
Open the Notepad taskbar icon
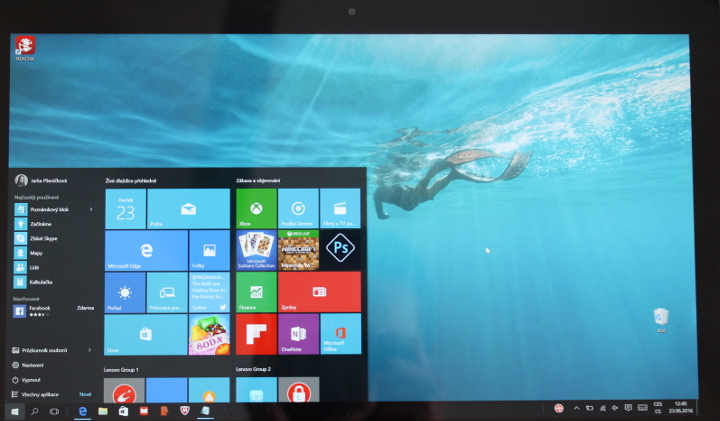(x=205, y=411)
